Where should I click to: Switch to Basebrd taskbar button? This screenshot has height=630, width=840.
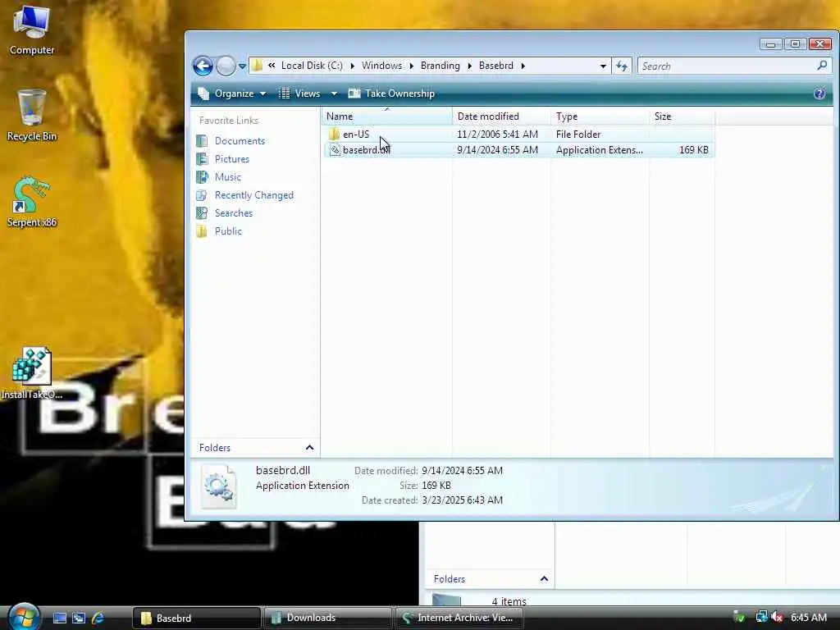(x=196, y=618)
